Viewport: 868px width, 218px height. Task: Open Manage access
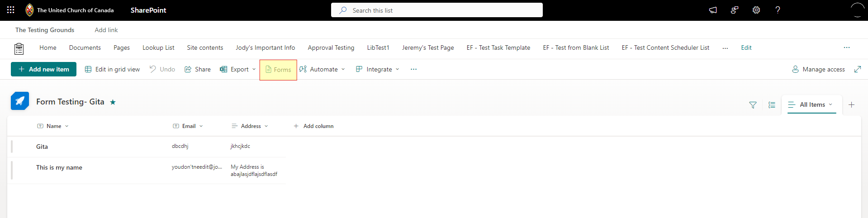click(818, 69)
